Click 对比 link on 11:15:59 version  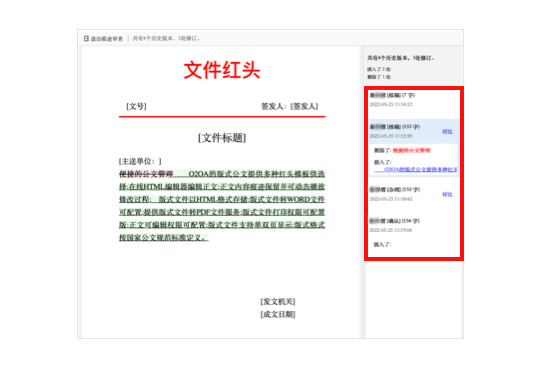[x=447, y=132]
